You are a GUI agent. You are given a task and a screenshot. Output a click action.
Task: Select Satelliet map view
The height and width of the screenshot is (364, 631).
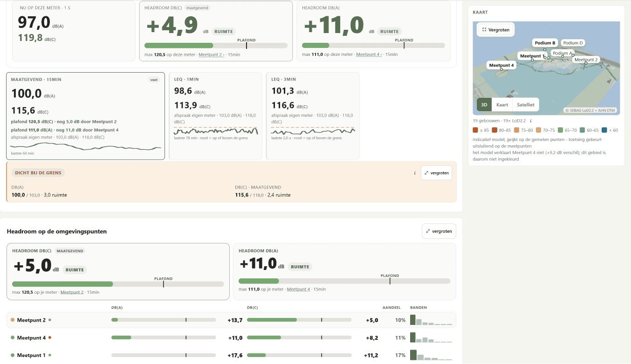526,105
